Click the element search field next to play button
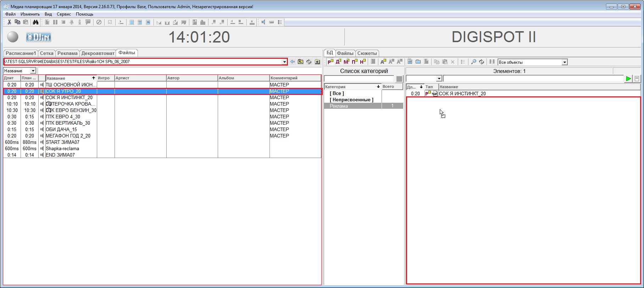This screenshot has width=644, height=288. click(533, 79)
